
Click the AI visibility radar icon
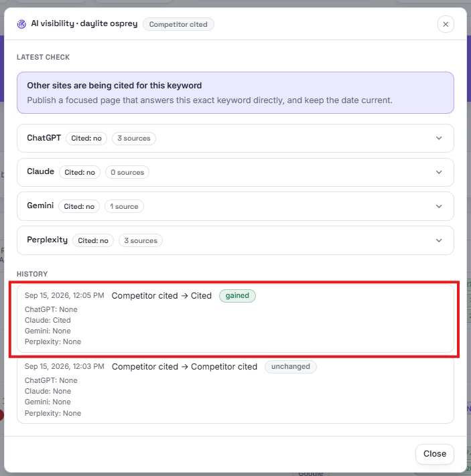21,24
